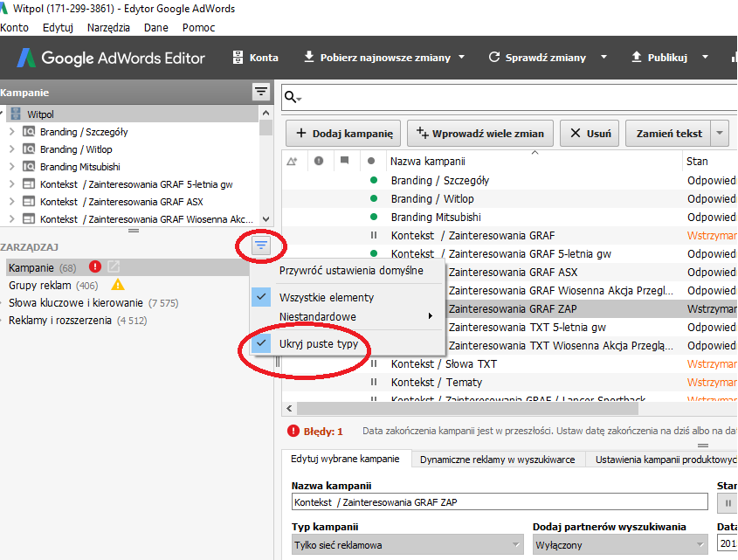Screen dimensions: 738x560
Task: Click pause icon of Kontekst / Tematy row
Action: point(374,382)
